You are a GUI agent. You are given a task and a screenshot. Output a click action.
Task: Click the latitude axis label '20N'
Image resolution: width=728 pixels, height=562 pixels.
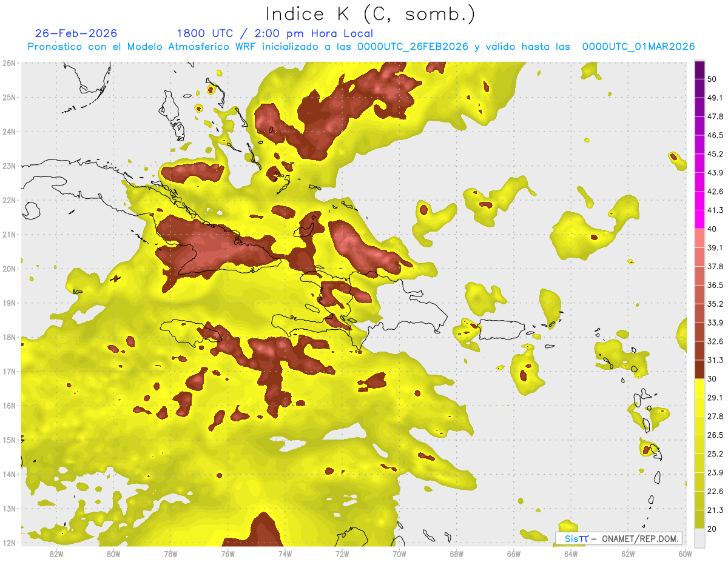tap(9, 269)
